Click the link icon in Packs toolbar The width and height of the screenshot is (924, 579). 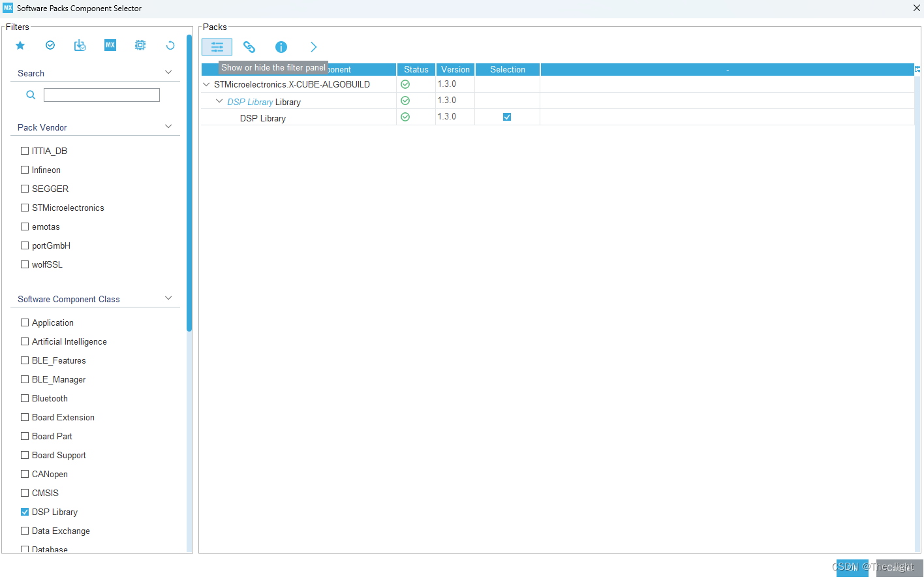[249, 47]
